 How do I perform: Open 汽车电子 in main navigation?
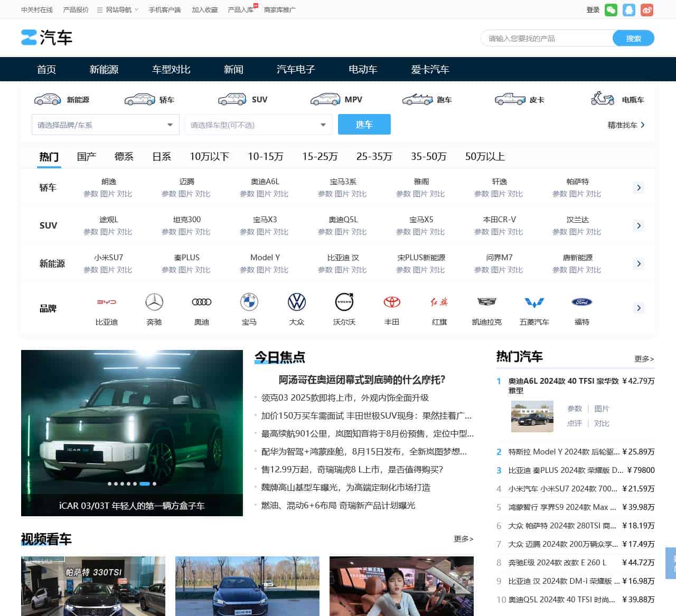296,69
